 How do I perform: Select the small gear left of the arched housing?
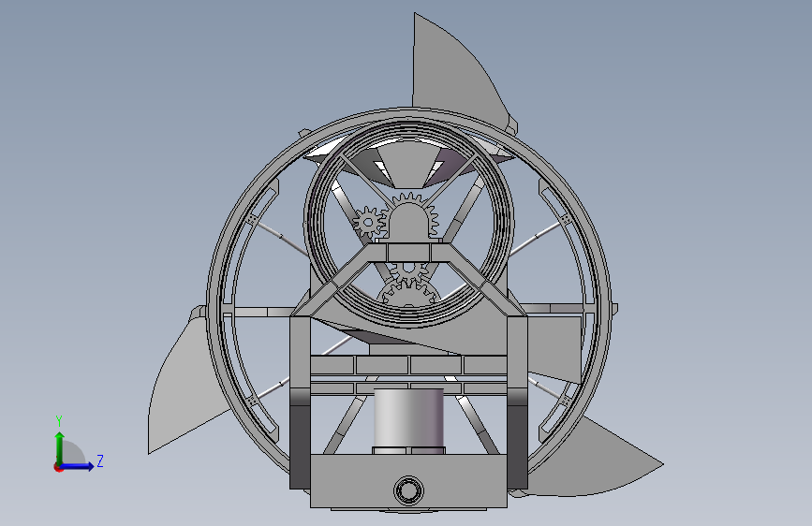(x=368, y=223)
